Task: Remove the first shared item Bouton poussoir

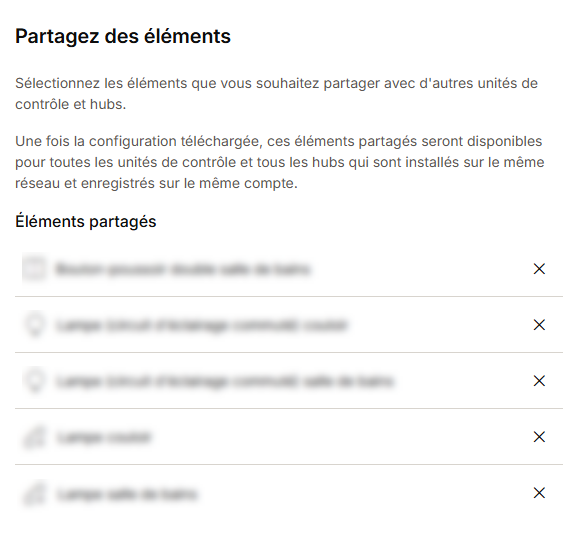Action: click(539, 269)
